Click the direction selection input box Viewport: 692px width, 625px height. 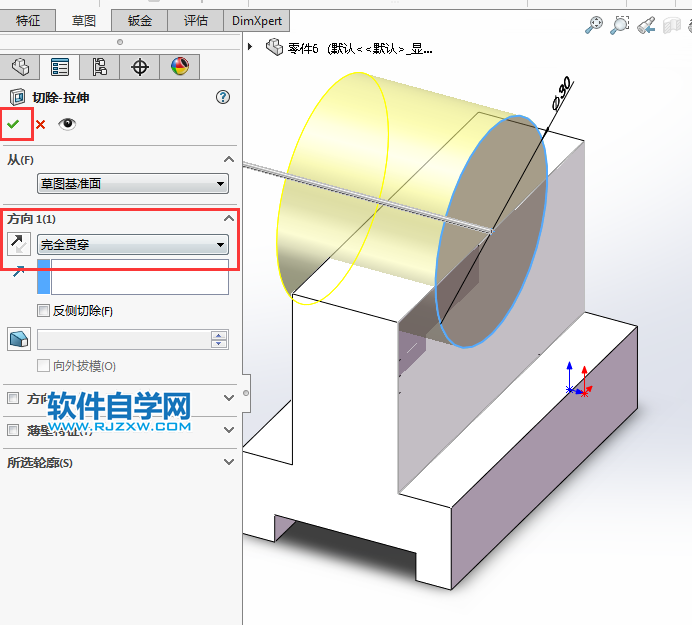[140, 277]
